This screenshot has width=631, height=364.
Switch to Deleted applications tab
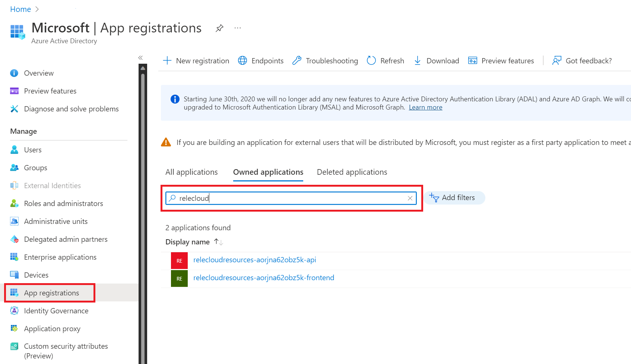click(352, 172)
